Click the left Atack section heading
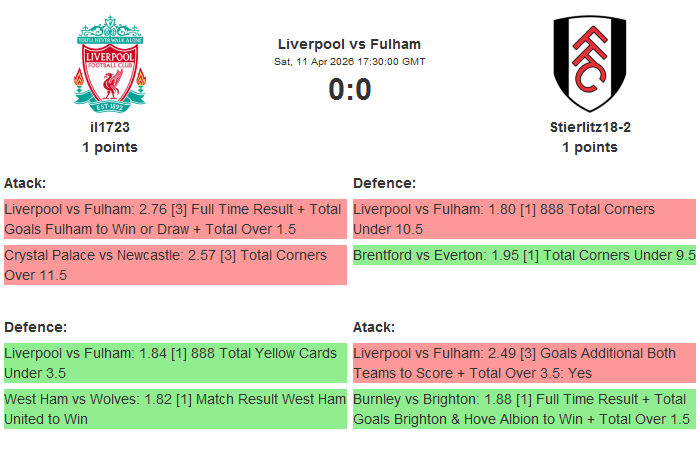The height and width of the screenshot is (460, 700). [25, 183]
